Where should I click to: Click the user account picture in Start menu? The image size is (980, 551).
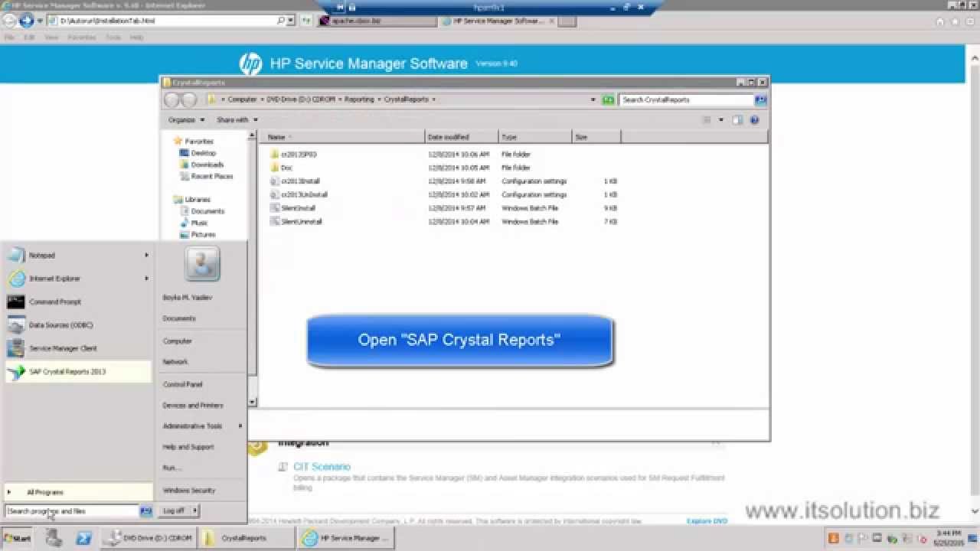(x=202, y=264)
